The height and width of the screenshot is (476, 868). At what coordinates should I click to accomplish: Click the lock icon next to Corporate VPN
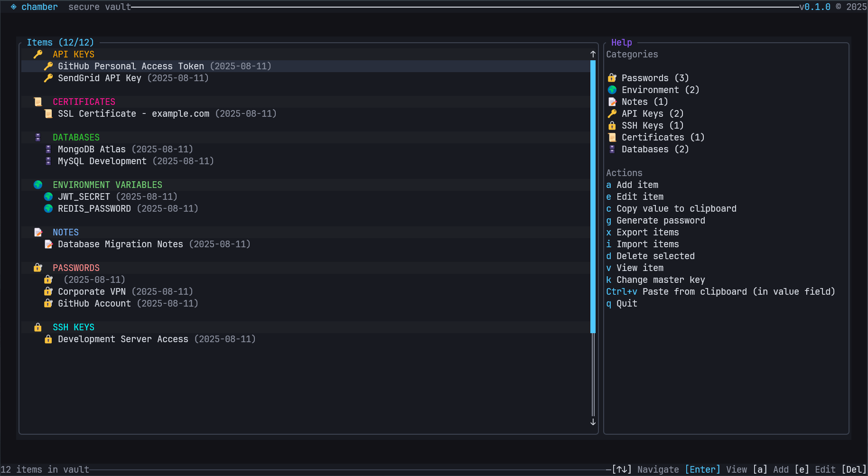[x=48, y=292]
